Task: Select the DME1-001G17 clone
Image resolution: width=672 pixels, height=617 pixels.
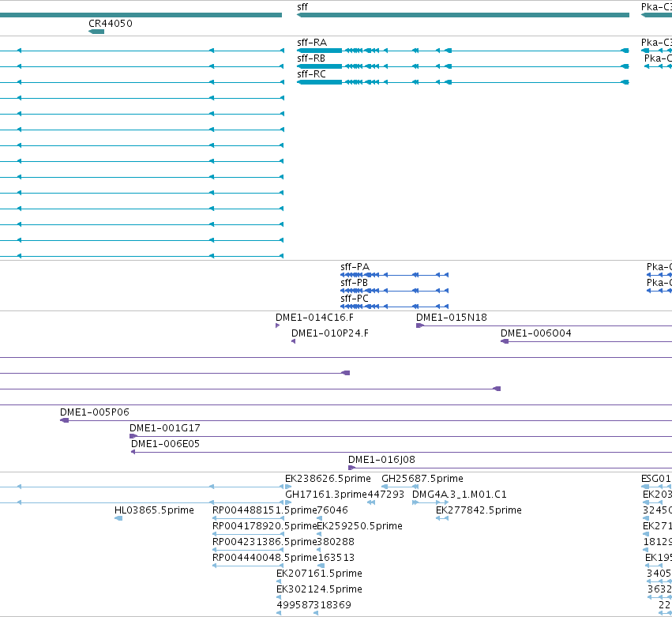Action: (400, 437)
